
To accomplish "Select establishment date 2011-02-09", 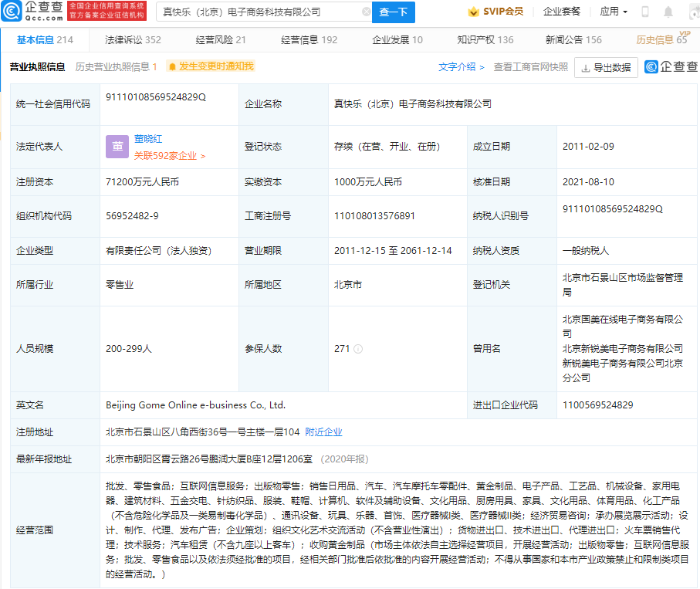I will pos(588,147).
